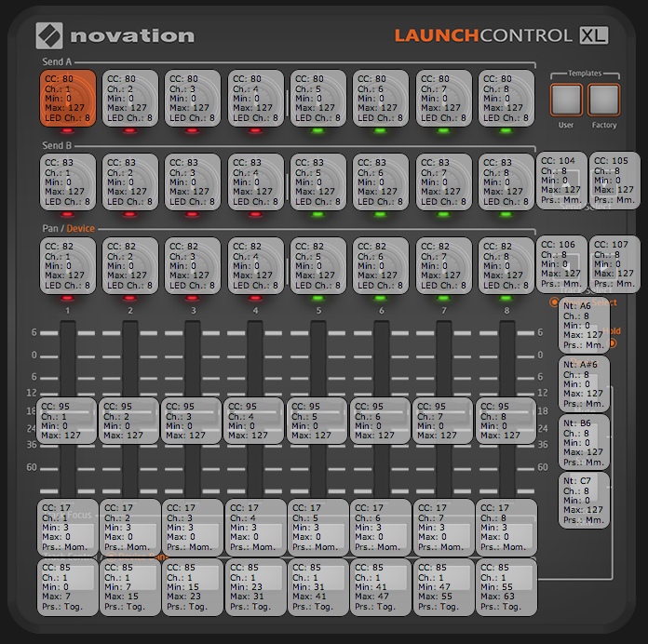Click the CC 107 button

[614, 263]
